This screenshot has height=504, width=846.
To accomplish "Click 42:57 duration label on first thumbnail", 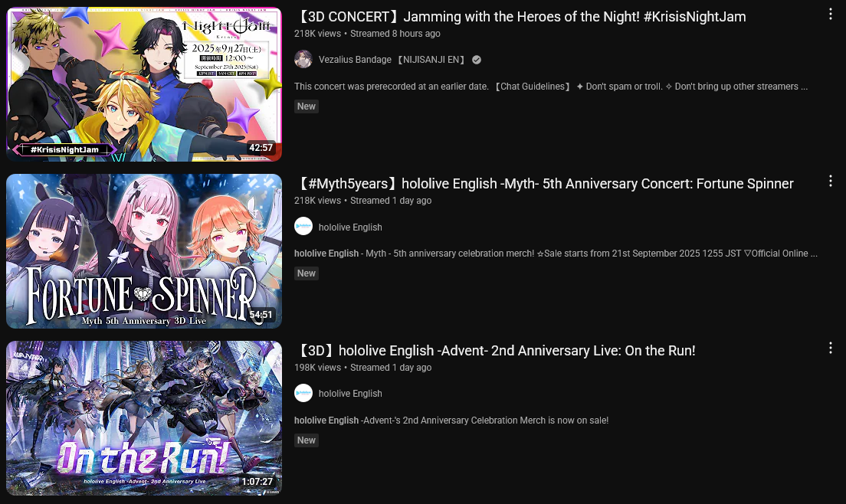I will click(x=261, y=148).
